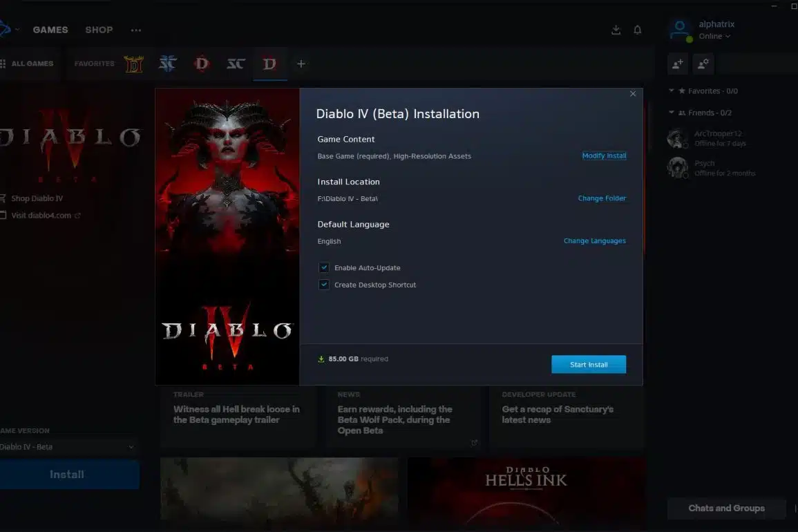798x532 pixels.
Task: Click the star icon beside Favorites
Action: click(x=682, y=91)
